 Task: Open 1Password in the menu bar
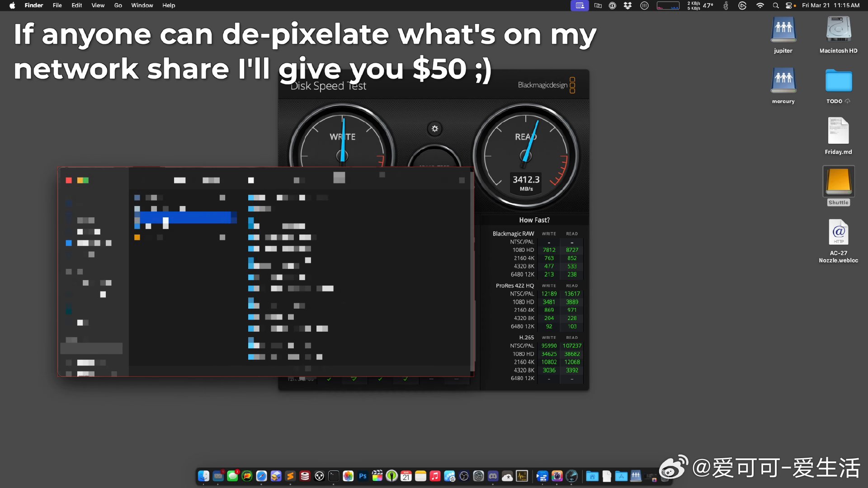point(612,5)
